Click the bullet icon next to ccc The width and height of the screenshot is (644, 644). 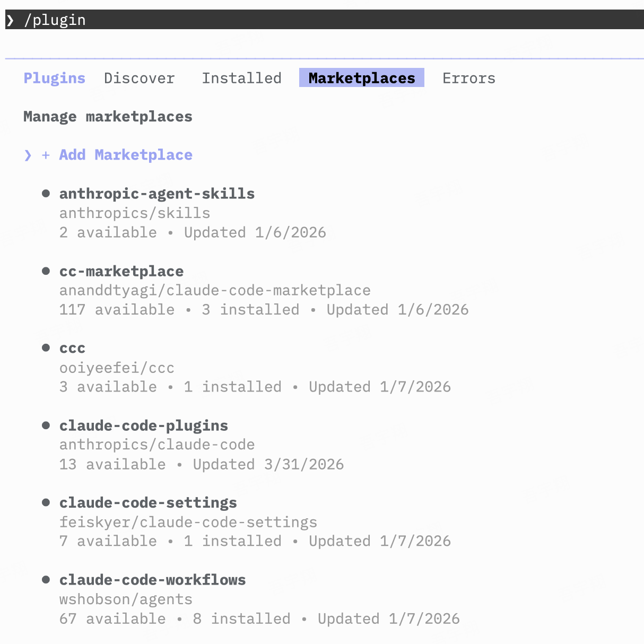click(46, 348)
